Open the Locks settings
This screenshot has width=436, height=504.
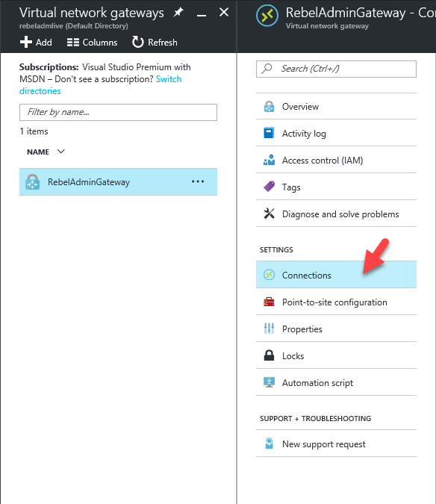tap(336, 356)
